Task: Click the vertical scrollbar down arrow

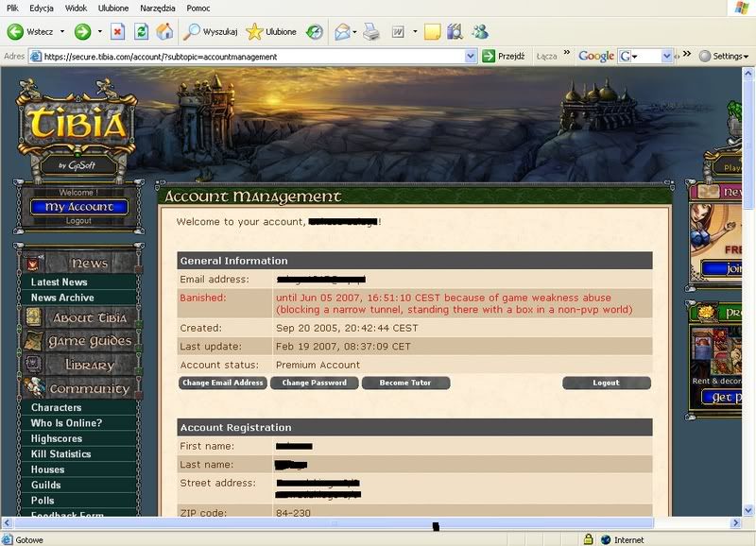Action: pos(748,509)
